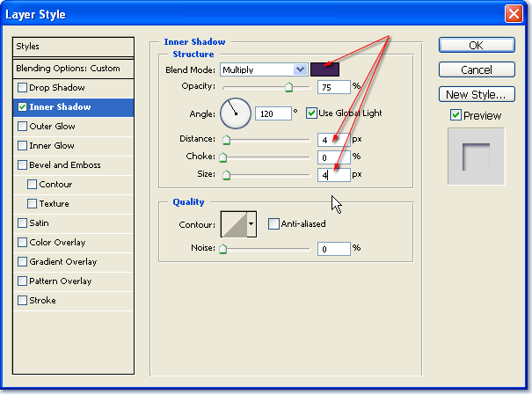Turn off the Preview checkbox
This screenshot has height=394, width=532.
tap(455, 115)
